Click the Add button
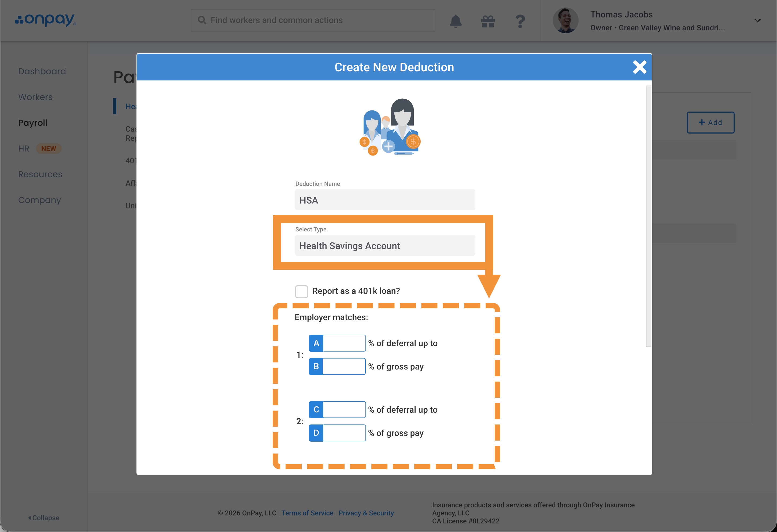 click(710, 122)
